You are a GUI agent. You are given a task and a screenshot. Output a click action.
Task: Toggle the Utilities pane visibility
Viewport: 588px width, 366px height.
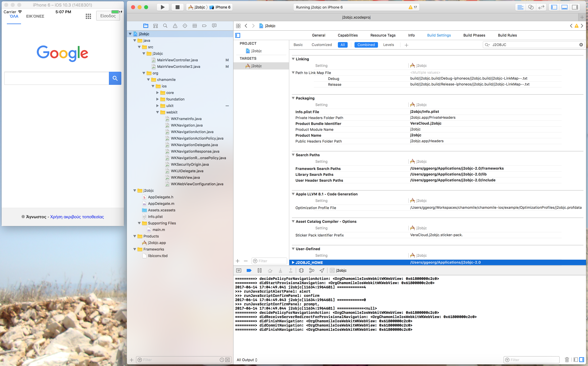click(575, 7)
